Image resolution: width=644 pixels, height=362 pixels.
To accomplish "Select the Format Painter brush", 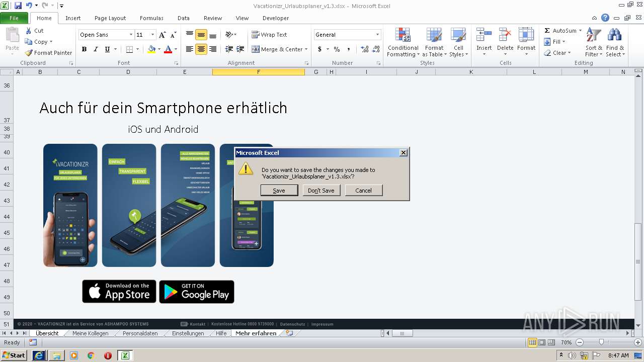I will pos(29,53).
